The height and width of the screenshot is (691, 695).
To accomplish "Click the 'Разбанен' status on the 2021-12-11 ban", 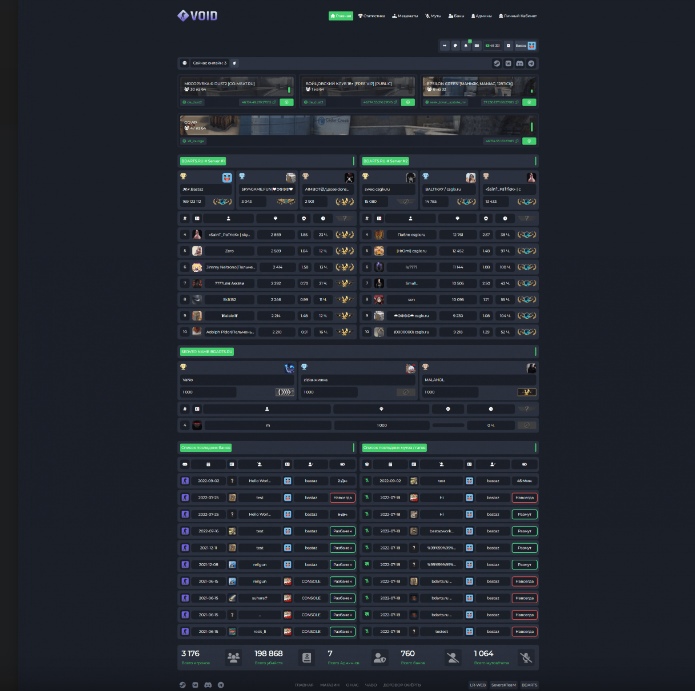I will pyautogui.click(x=342, y=547).
